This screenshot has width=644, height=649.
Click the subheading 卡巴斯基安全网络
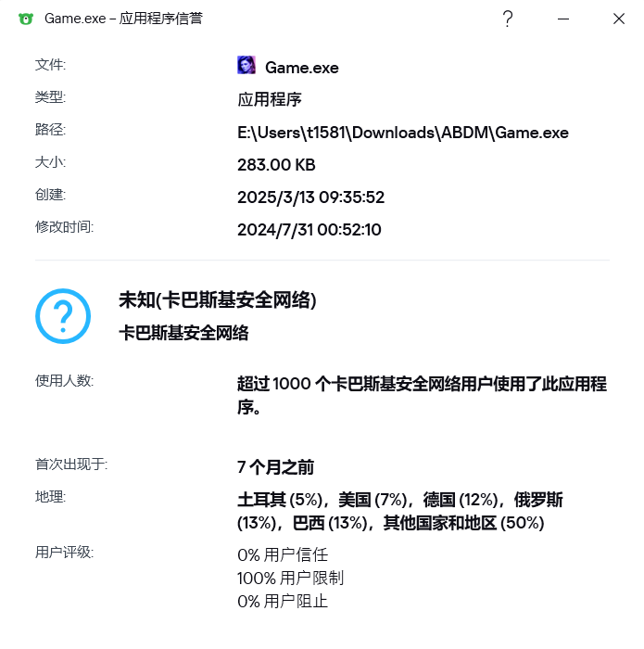click(x=183, y=333)
